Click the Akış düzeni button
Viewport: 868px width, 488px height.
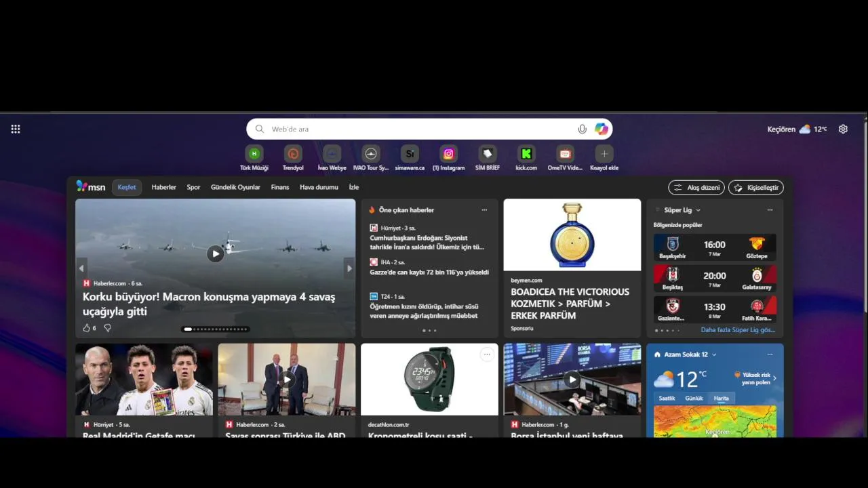tap(696, 188)
